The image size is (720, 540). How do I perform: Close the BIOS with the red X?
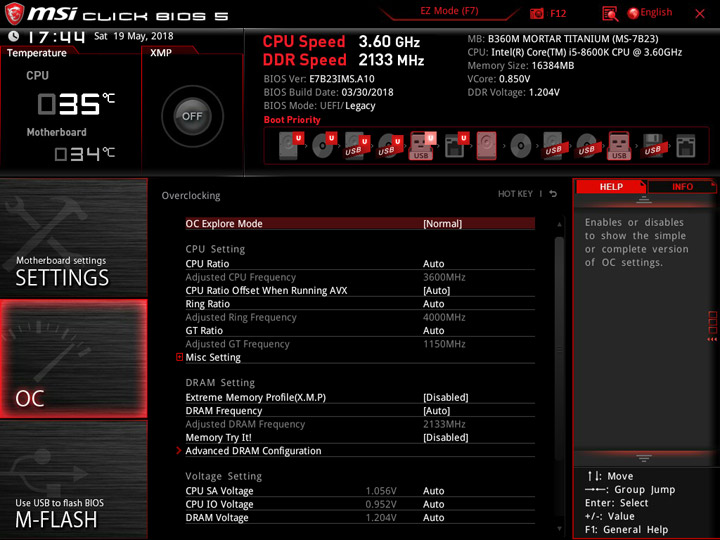(700, 14)
